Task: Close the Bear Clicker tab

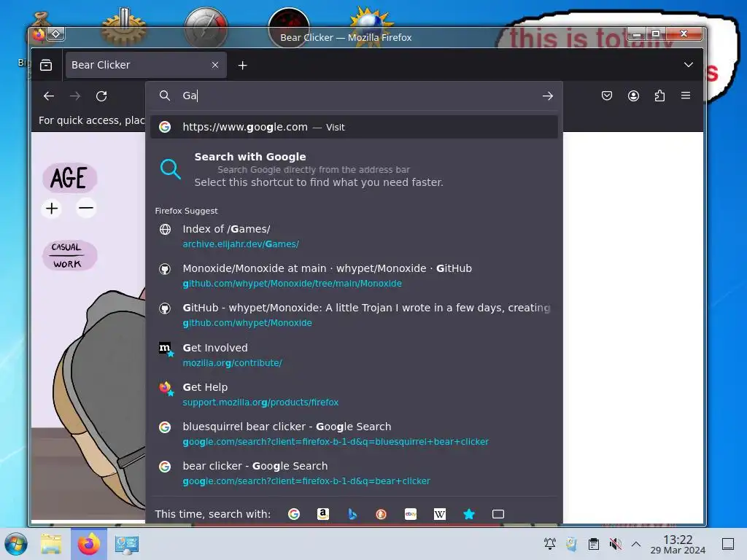Action: pos(215,65)
